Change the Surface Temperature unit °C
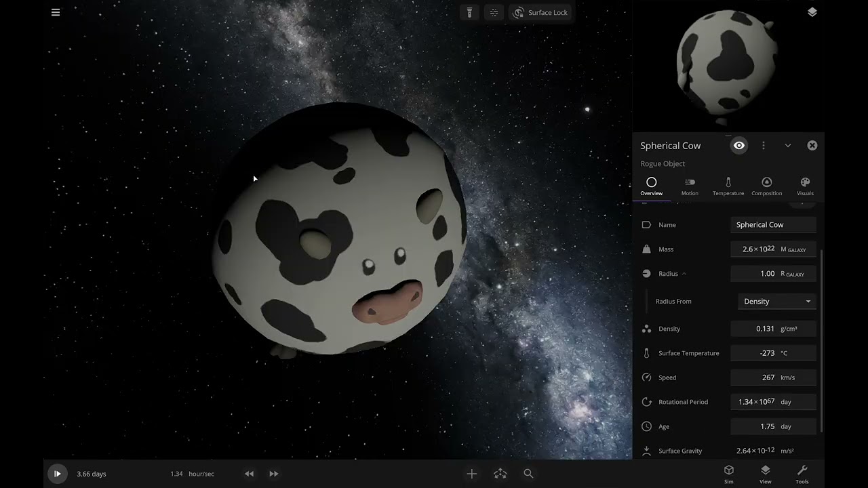Screen dimensions: 868x488 [x=784, y=353]
